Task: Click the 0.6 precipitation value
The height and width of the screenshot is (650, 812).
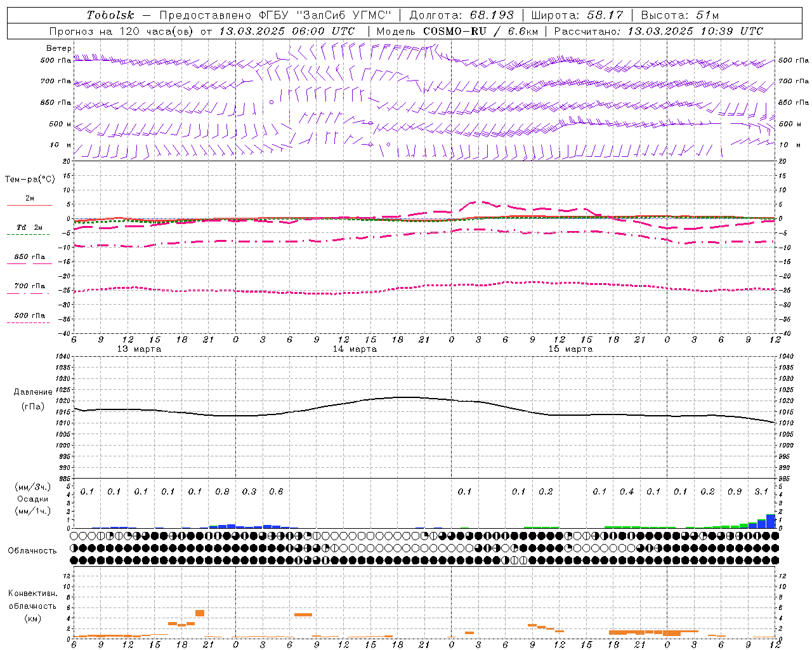Action: coord(276,491)
